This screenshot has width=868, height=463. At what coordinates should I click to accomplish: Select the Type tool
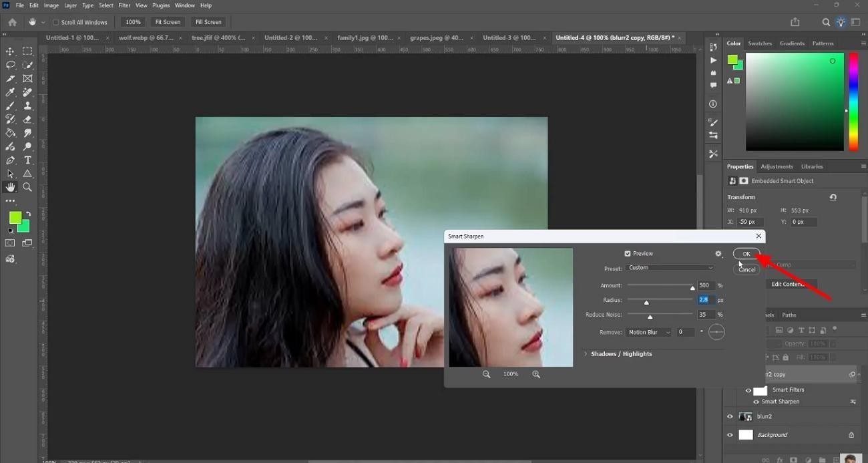[x=27, y=160]
